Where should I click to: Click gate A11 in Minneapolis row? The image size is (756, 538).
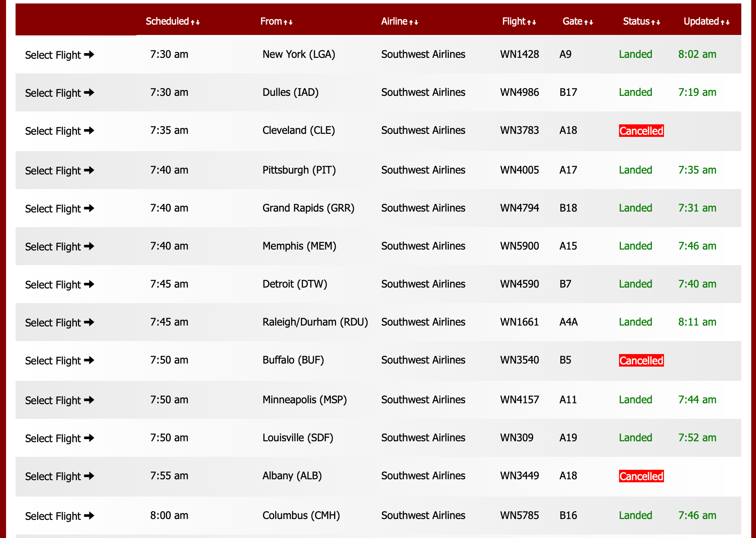pyautogui.click(x=568, y=399)
